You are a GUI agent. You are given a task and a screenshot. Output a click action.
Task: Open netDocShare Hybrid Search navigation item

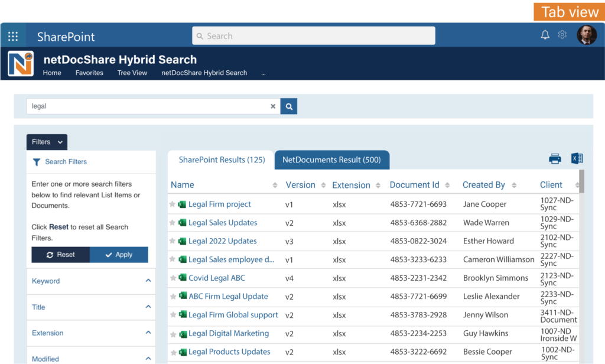pos(204,73)
